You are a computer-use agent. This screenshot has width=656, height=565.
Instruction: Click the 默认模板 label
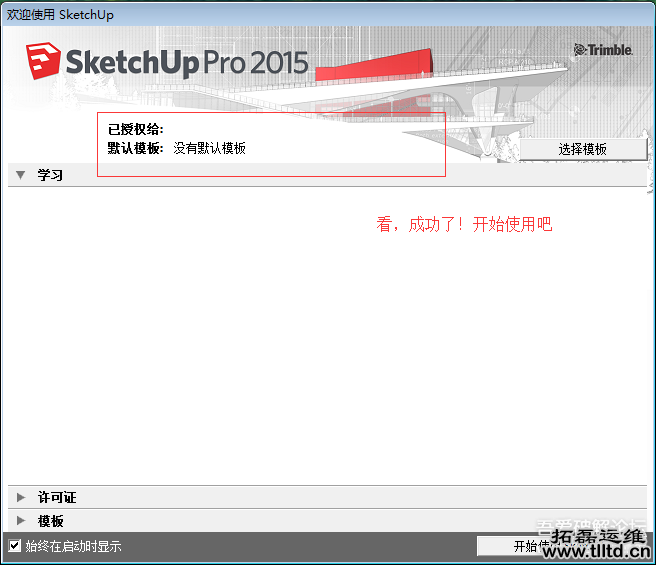point(136,148)
